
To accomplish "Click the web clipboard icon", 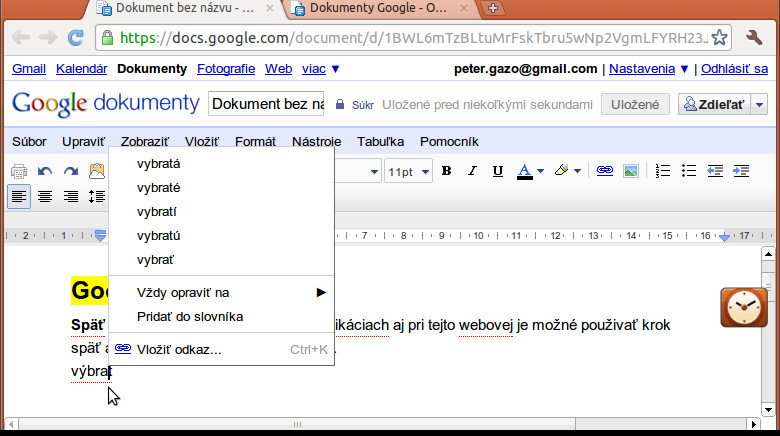I will coord(97,171).
